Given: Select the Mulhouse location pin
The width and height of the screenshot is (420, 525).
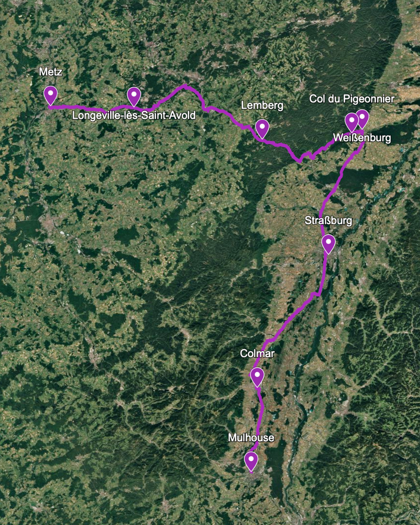Looking at the screenshot, I should click(251, 461).
